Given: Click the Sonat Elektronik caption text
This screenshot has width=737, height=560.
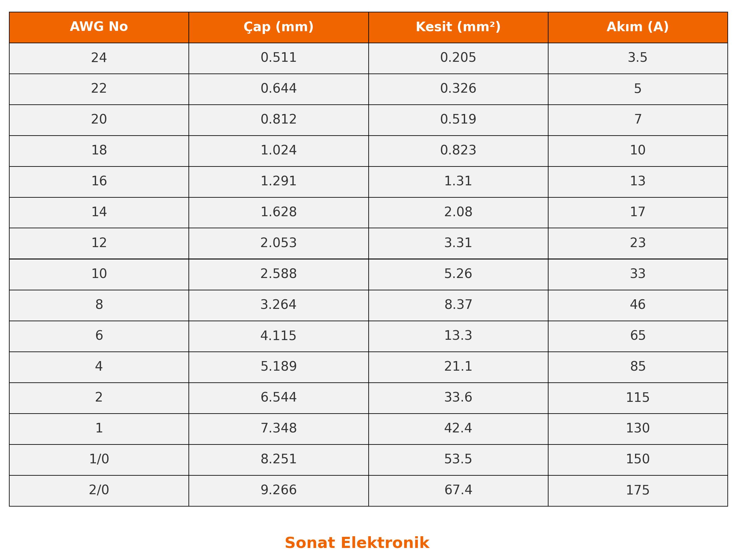Looking at the screenshot, I should point(357,543).
